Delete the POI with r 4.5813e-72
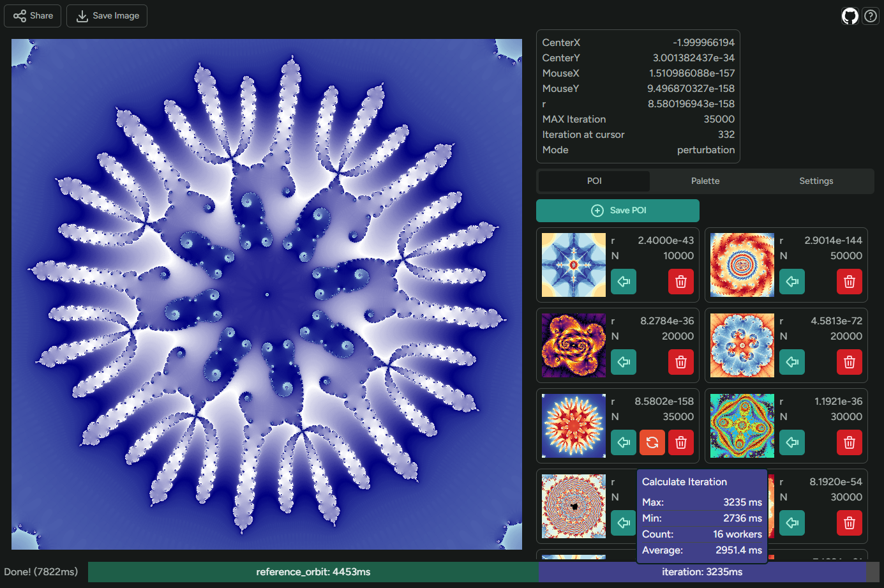The width and height of the screenshot is (884, 588). (850, 362)
